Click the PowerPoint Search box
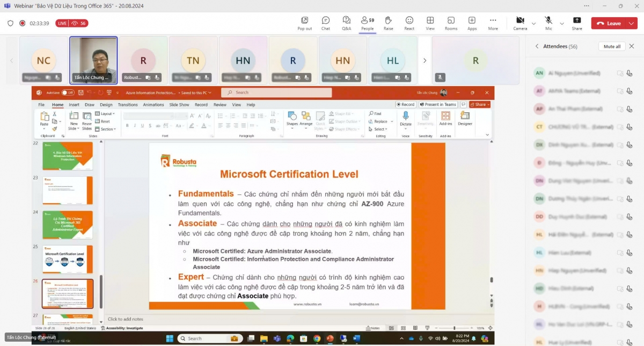Viewport: 644px width, 346px height. (x=276, y=92)
